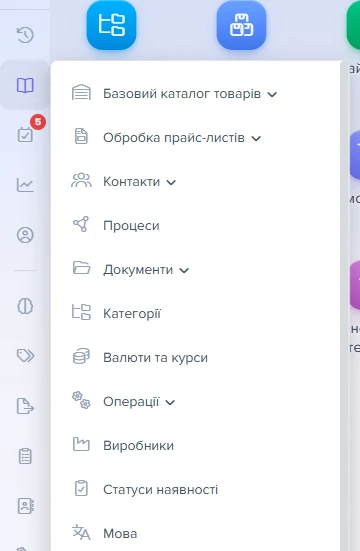
Task: Expand the Документи submenu chevron
Action: point(184,270)
